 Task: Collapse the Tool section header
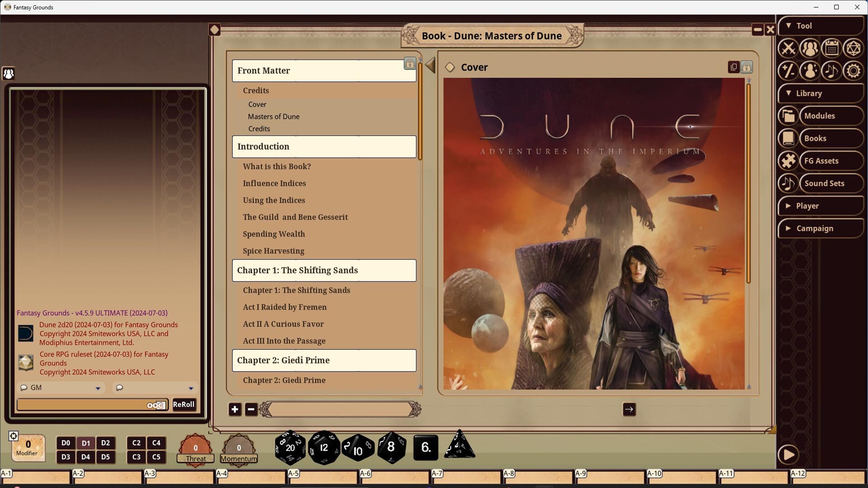789,26
